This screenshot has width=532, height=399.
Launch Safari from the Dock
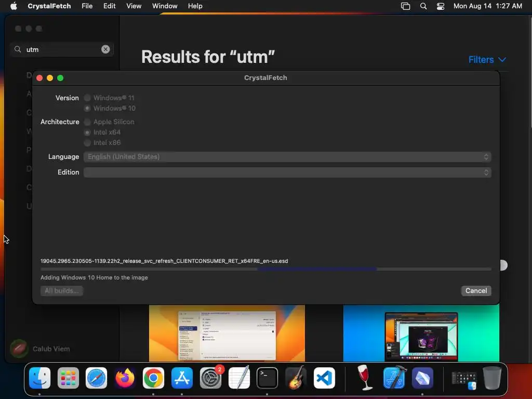pyautogui.click(x=96, y=378)
